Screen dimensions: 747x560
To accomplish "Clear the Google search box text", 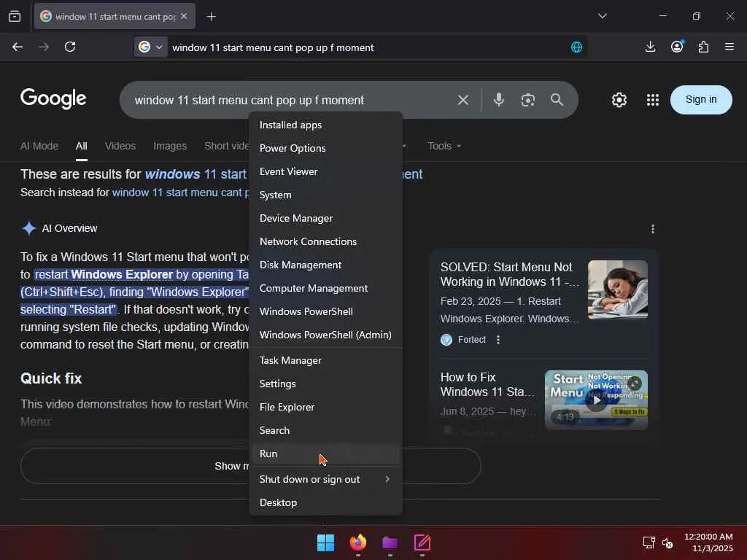I will coord(463,100).
